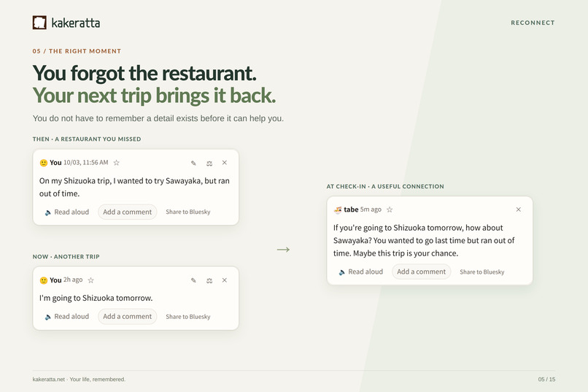Click the '05 / THE RIGHT MOMENT' label
The height and width of the screenshot is (392, 588).
[77, 51]
